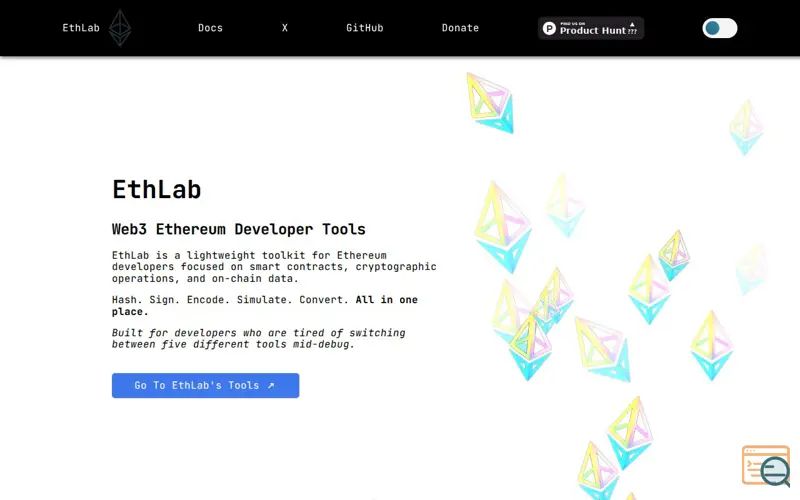
Task: Click the 'EthLab is a lightweight toolkit' paragraph
Action: pos(274,267)
